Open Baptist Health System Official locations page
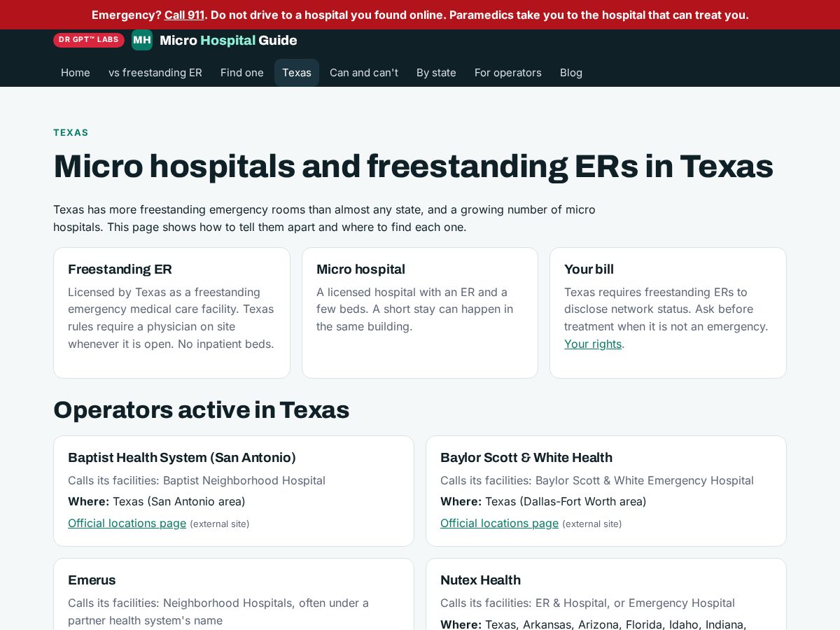This screenshot has width=840, height=630. tap(127, 523)
